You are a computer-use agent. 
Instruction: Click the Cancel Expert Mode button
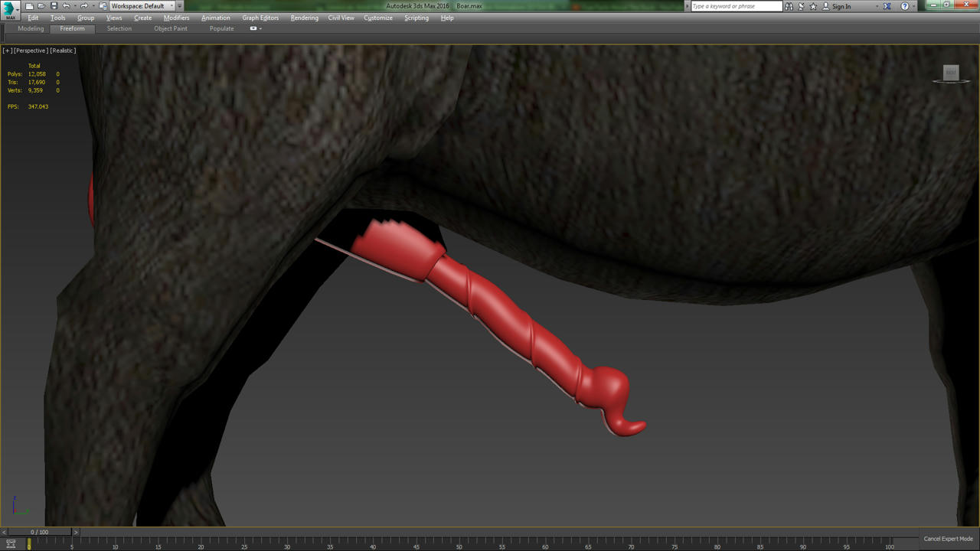948,539
